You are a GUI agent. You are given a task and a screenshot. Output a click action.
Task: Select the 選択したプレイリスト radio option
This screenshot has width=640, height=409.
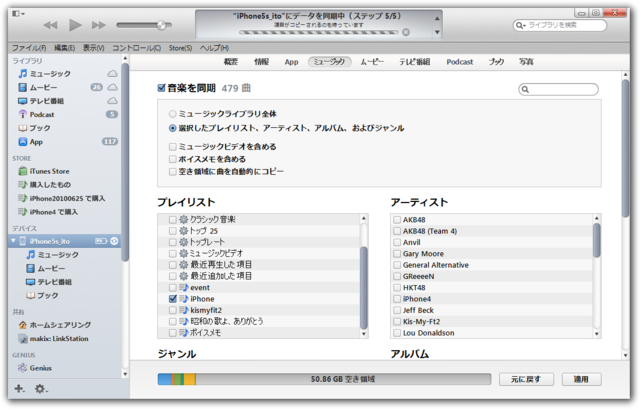click(173, 128)
